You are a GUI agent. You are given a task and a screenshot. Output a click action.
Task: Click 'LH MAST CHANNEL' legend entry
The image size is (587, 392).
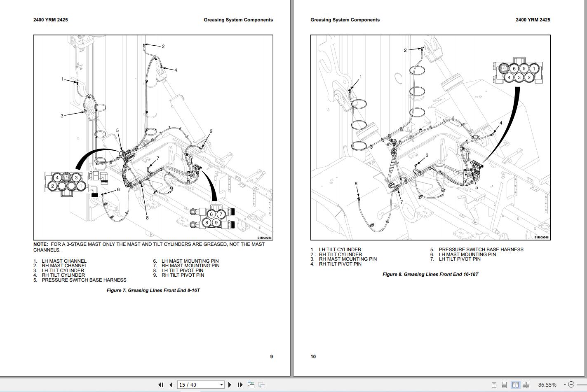pos(64,261)
